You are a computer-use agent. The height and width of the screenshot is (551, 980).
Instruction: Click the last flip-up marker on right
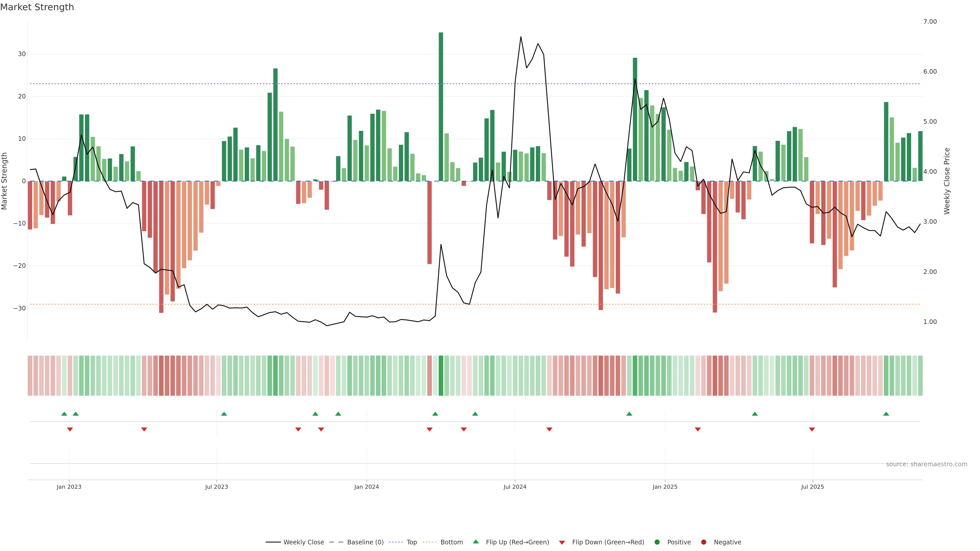886,414
